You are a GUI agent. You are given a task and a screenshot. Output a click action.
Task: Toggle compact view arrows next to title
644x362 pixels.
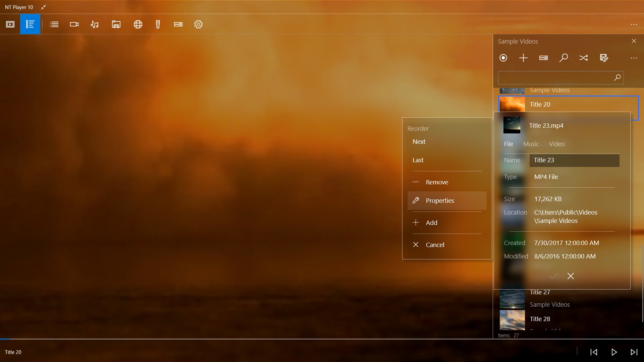pos(43,7)
